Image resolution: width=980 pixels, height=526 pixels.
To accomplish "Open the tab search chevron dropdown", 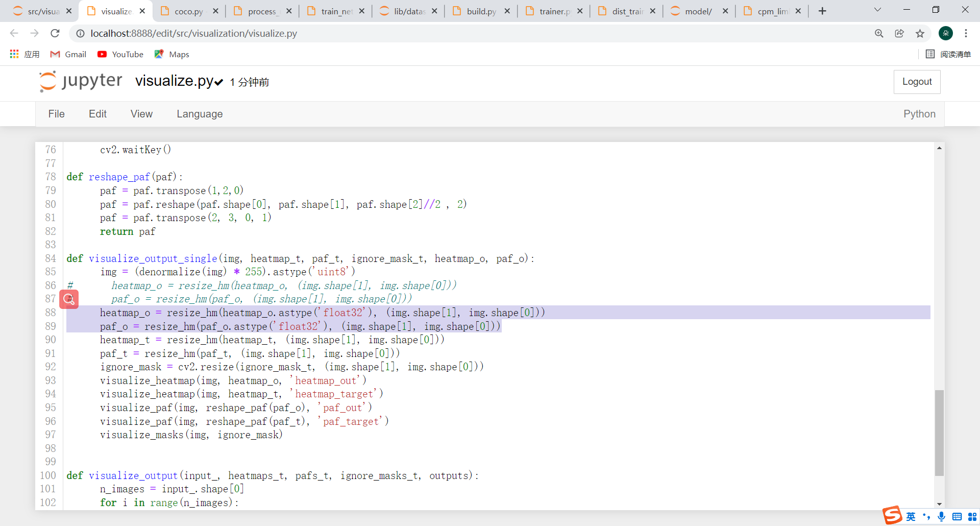I will pyautogui.click(x=878, y=9).
